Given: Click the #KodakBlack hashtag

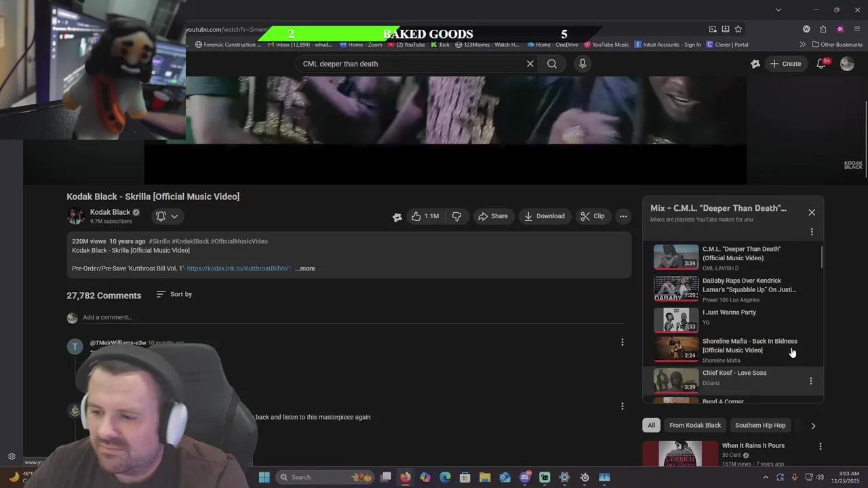Looking at the screenshot, I should click(x=191, y=241).
